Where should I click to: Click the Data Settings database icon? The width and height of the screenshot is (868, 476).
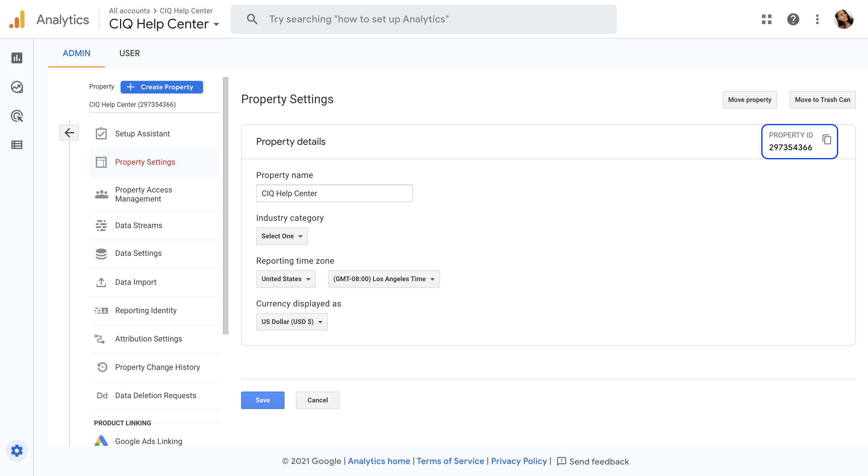click(101, 253)
